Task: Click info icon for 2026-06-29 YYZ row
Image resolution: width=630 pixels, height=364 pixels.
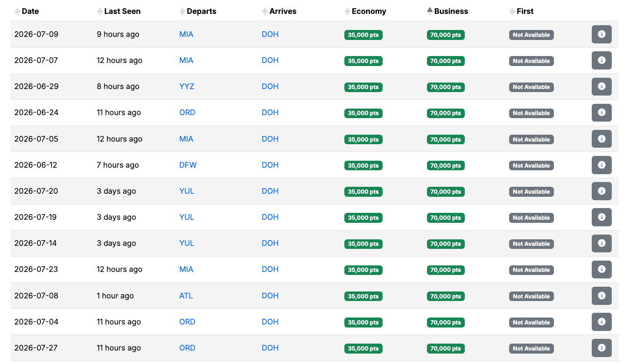Action: [601, 86]
